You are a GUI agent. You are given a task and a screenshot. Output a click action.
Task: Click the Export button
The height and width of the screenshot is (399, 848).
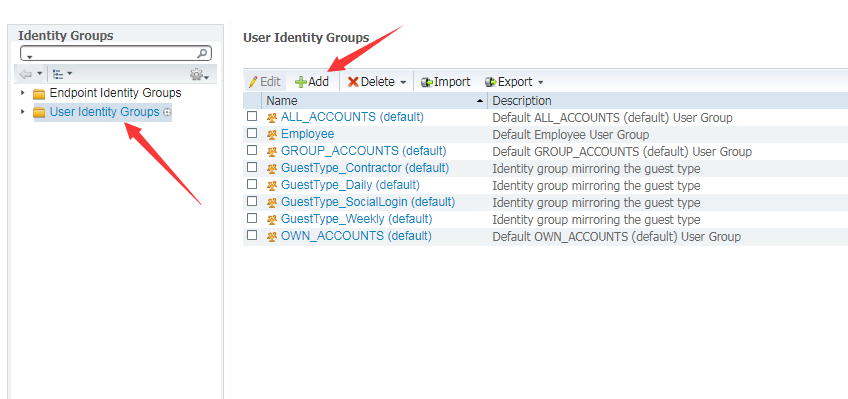tap(509, 82)
